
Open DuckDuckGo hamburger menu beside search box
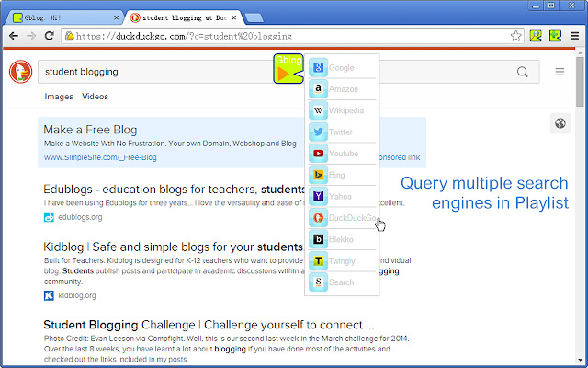560,72
